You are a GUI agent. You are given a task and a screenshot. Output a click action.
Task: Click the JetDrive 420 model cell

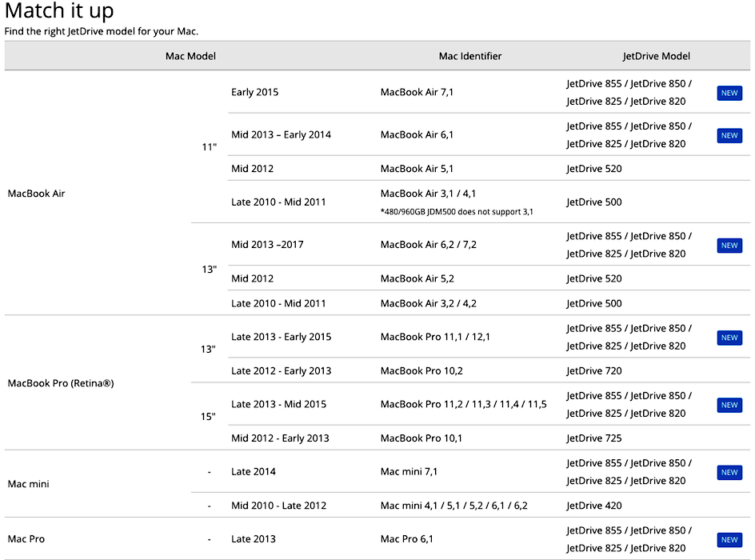click(593, 506)
